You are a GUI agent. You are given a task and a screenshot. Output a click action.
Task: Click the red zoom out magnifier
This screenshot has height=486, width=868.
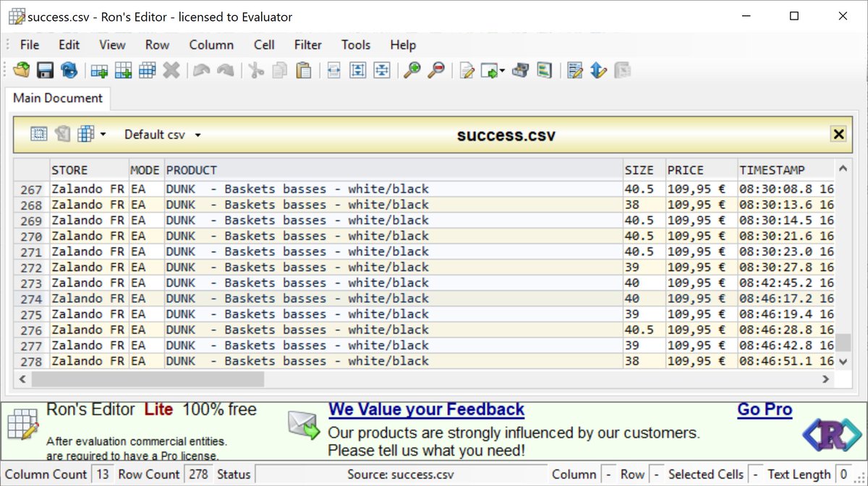tap(436, 70)
